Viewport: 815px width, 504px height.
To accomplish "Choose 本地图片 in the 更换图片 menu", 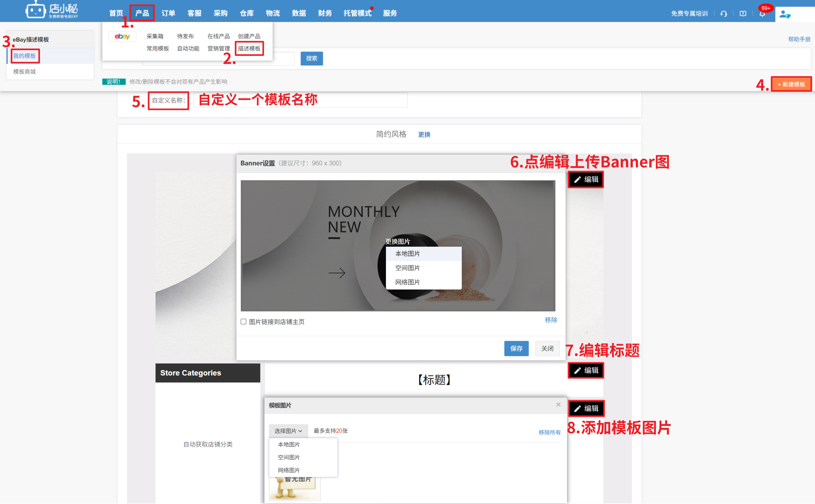I will pos(407,254).
